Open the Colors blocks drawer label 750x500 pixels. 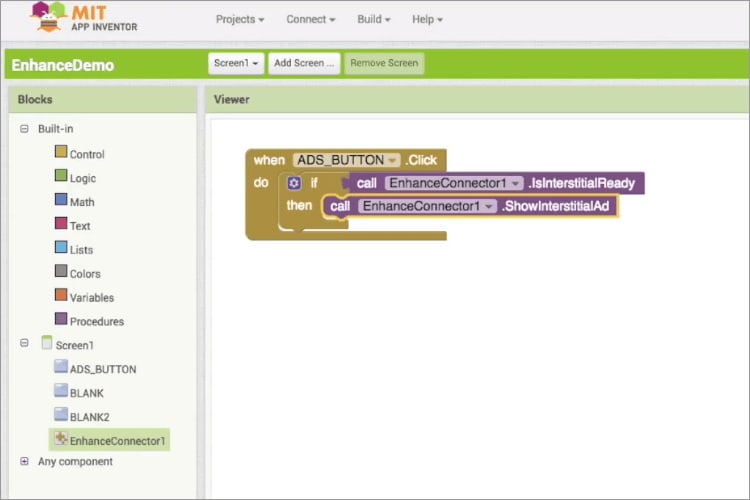click(85, 274)
